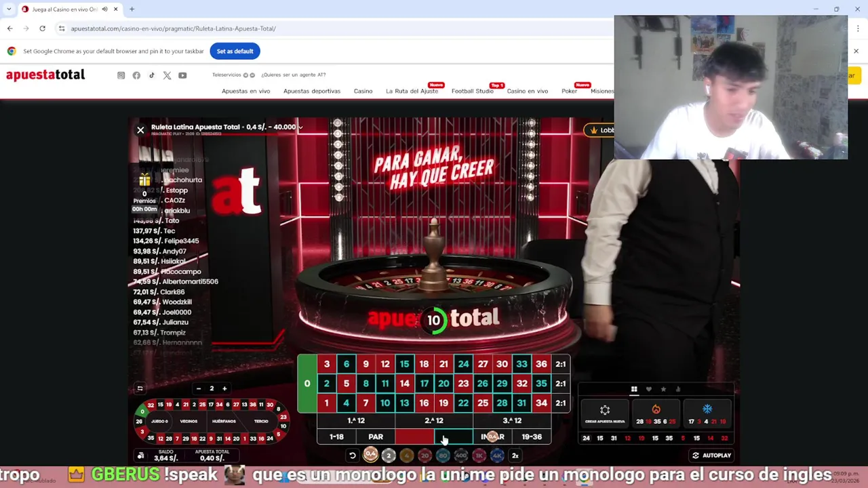Click the apuestatotal logo
The height and width of the screenshot is (488, 868).
[45, 75]
